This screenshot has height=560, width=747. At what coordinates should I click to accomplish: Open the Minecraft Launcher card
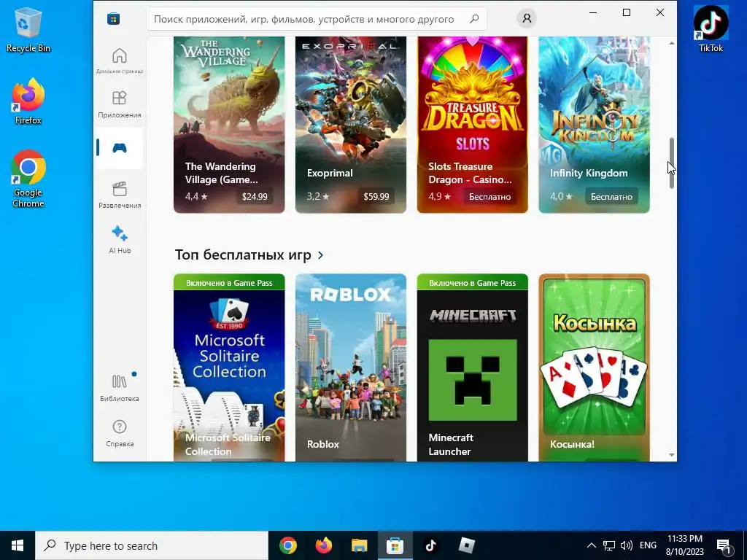(473, 367)
